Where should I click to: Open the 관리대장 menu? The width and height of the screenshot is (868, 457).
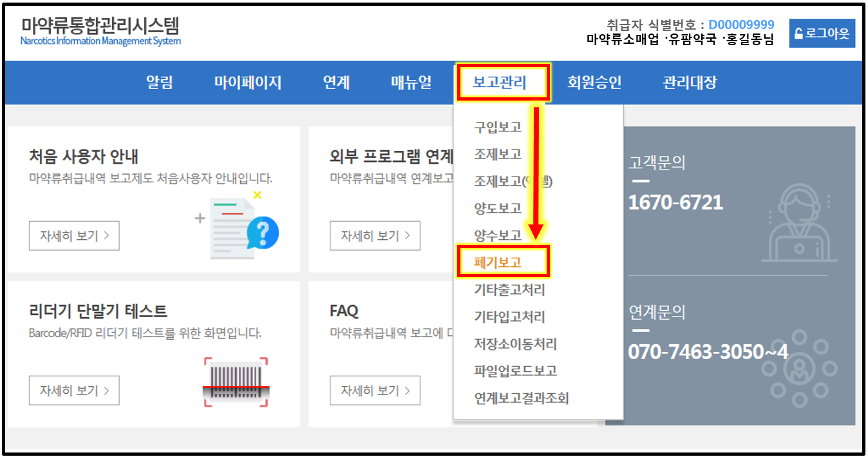tap(690, 83)
